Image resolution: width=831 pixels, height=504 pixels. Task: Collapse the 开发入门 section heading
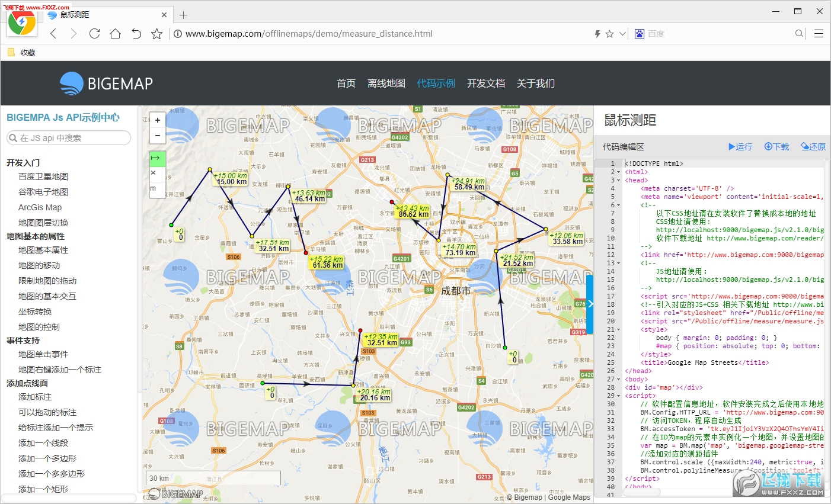coord(23,163)
